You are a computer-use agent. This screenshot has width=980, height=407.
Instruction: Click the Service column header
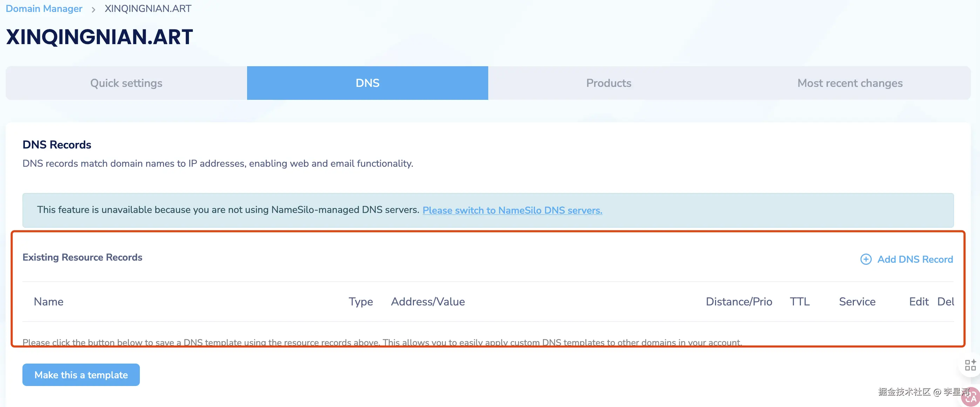click(857, 301)
